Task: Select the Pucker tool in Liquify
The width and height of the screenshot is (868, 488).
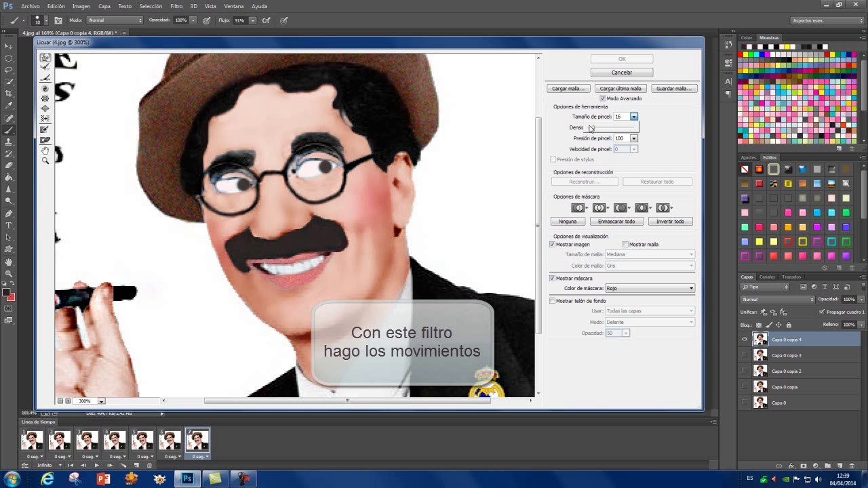Action: tap(45, 98)
